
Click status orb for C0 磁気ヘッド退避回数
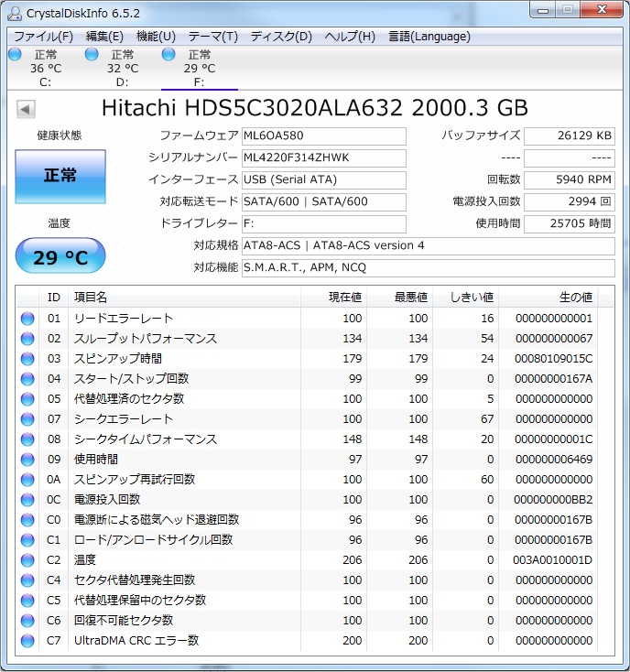click(27, 520)
